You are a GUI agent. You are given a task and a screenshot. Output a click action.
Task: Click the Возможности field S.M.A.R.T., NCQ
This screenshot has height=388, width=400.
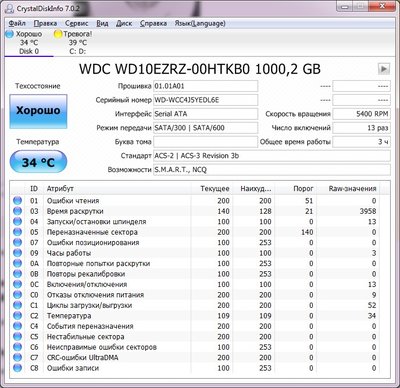click(272, 170)
